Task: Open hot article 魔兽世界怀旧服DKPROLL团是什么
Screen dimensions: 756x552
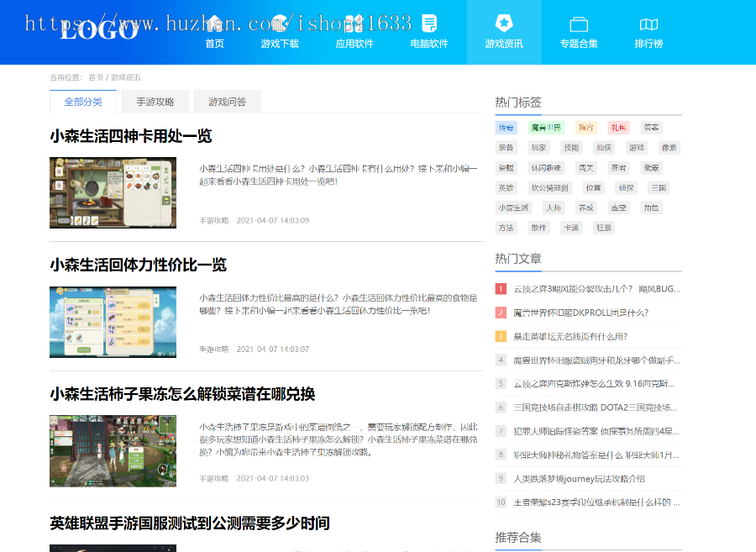Action: [x=581, y=313]
